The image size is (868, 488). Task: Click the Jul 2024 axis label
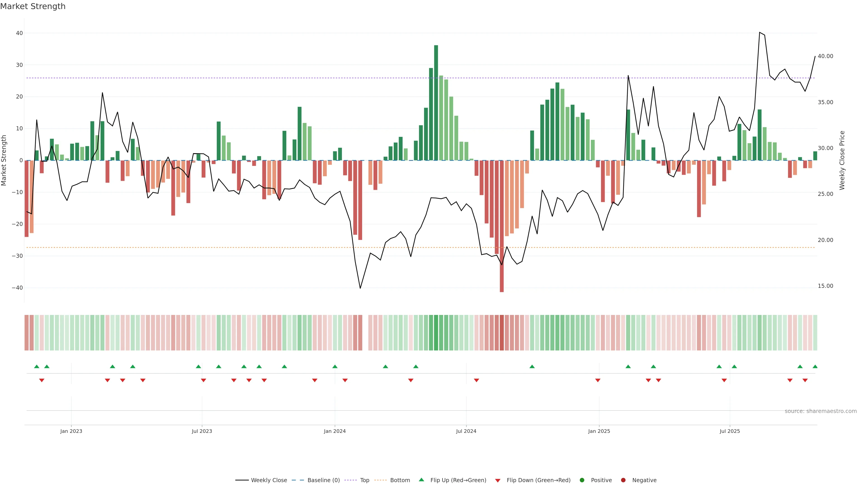tap(466, 431)
